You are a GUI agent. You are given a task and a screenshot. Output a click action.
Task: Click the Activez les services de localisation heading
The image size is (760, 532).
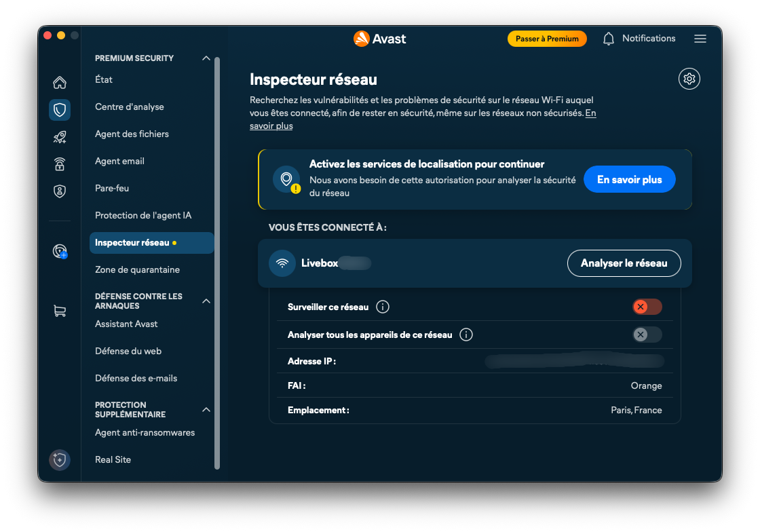click(427, 164)
